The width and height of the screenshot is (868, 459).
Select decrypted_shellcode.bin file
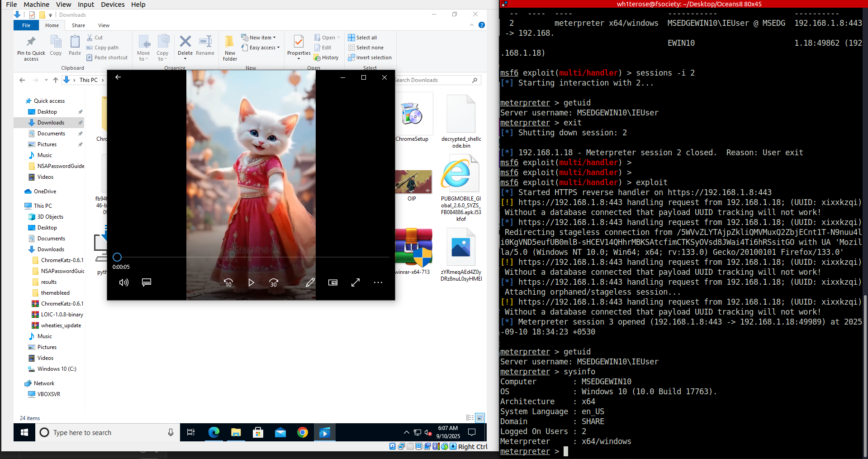461,122
